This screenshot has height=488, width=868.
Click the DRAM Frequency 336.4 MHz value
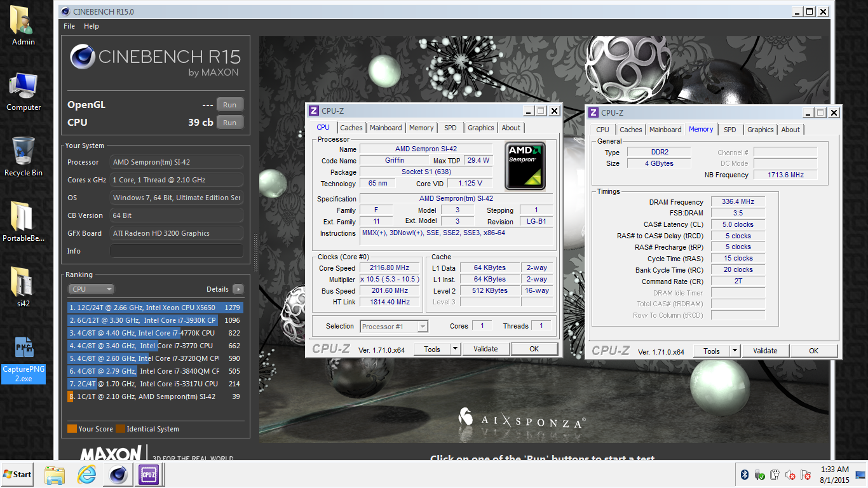(x=738, y=201)
